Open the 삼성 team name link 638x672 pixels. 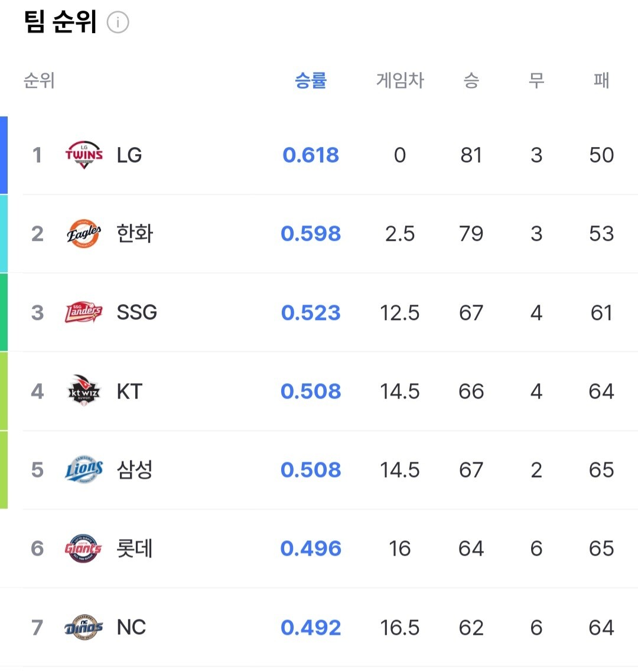click(135, 469)
